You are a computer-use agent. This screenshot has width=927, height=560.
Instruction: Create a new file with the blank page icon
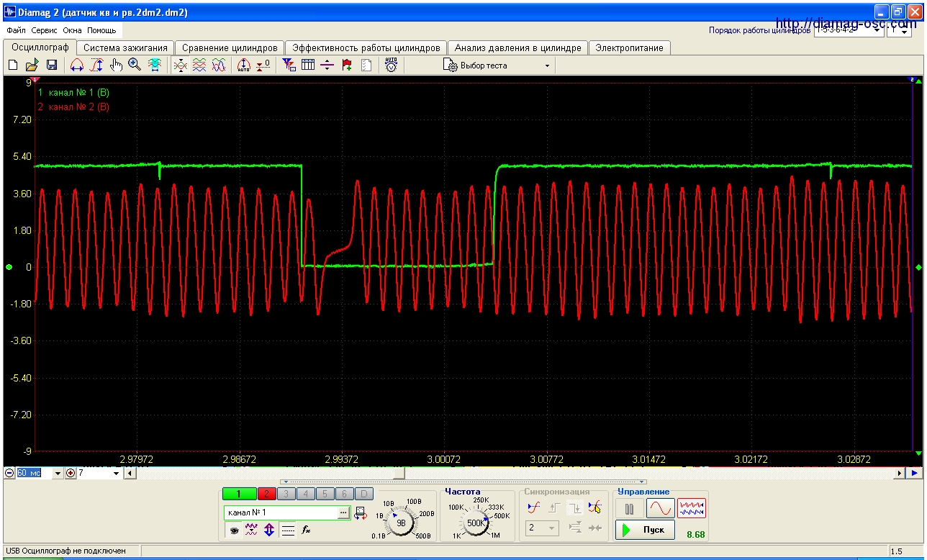pos(13,66)
